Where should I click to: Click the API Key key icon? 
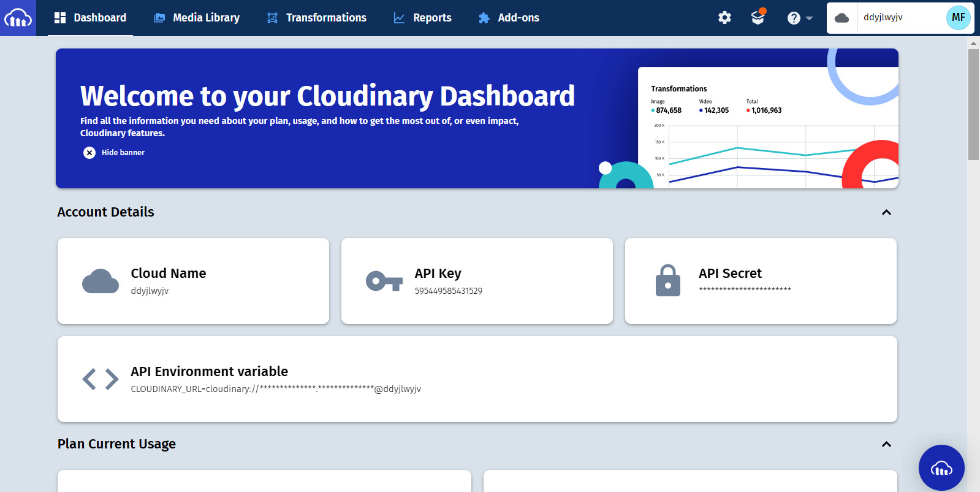384,282
